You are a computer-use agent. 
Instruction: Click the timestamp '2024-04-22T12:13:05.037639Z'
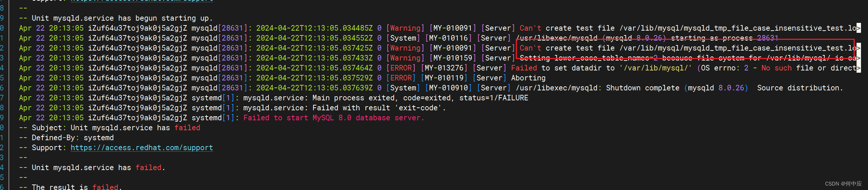click(315, 88)
